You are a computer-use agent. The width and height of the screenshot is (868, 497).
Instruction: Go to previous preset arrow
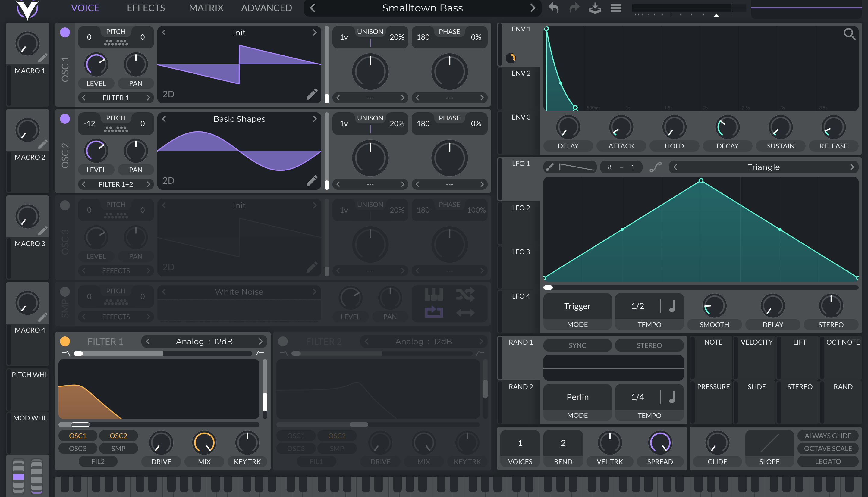coord(313,8)
